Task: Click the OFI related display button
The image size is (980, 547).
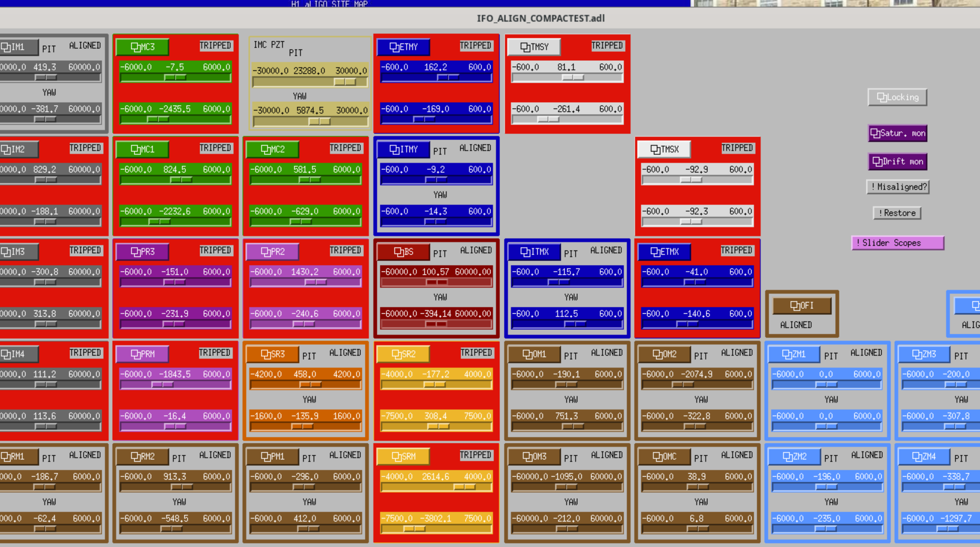Action: 802,305
